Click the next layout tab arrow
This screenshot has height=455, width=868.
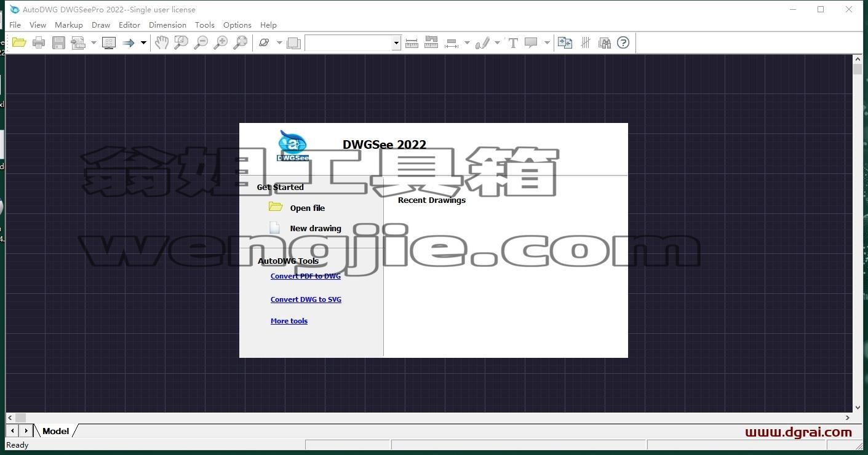click(x=26, y=431)
